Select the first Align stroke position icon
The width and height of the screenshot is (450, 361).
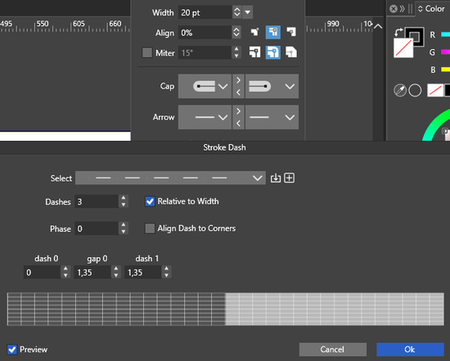point(255,32)
